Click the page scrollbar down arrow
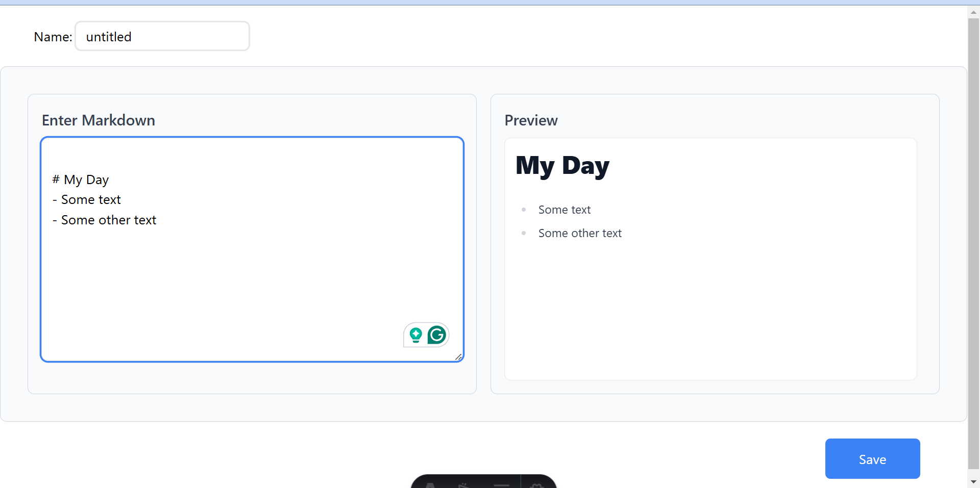The height and width of the screenshot is (488, 980). click(x=973, y=482)
